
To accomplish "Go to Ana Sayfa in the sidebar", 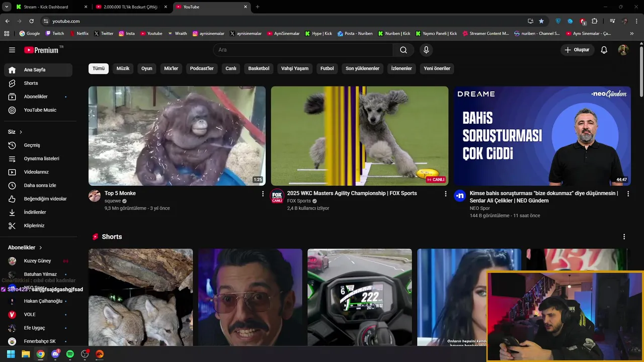I will (x=38, y=70).
